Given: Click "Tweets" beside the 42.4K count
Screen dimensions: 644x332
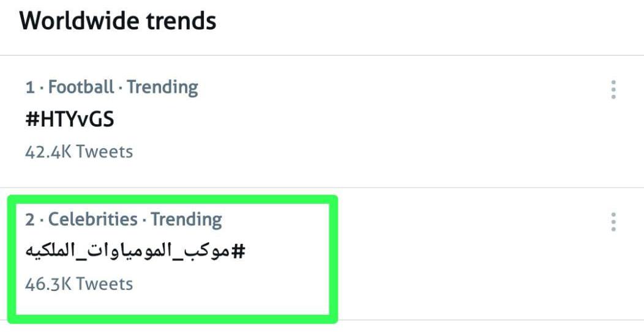Looking at the screenshot, I should (x=105, y=151).
